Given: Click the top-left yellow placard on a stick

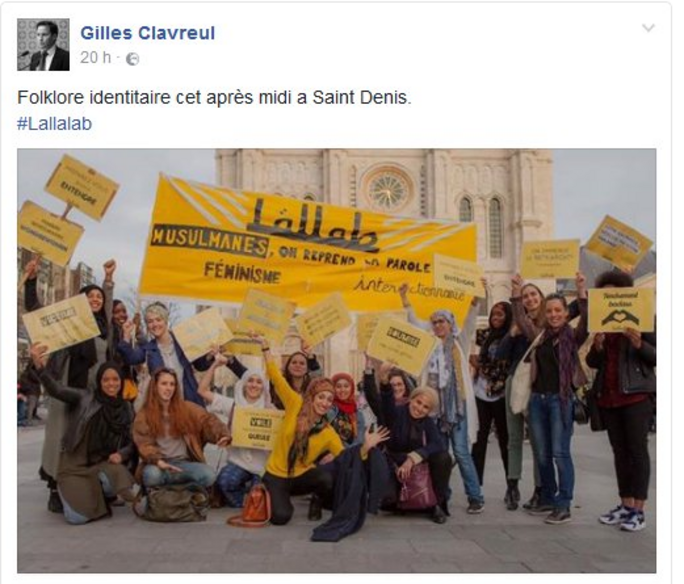Looking at the screenshot, I should point(82,187).
